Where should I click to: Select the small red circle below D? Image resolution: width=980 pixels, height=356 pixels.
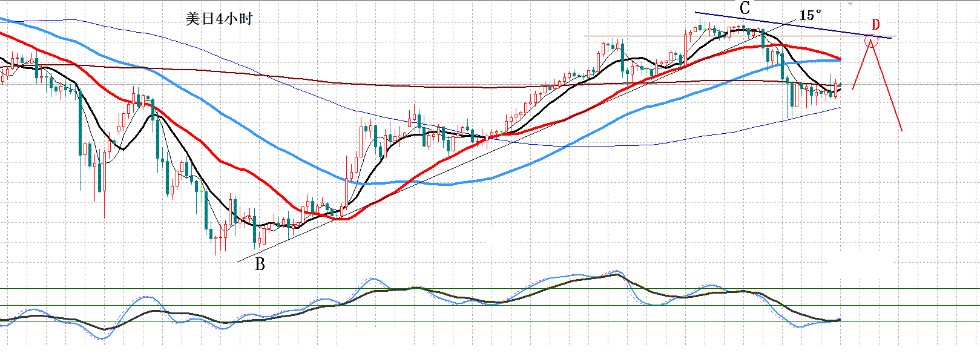click(871, 41)
